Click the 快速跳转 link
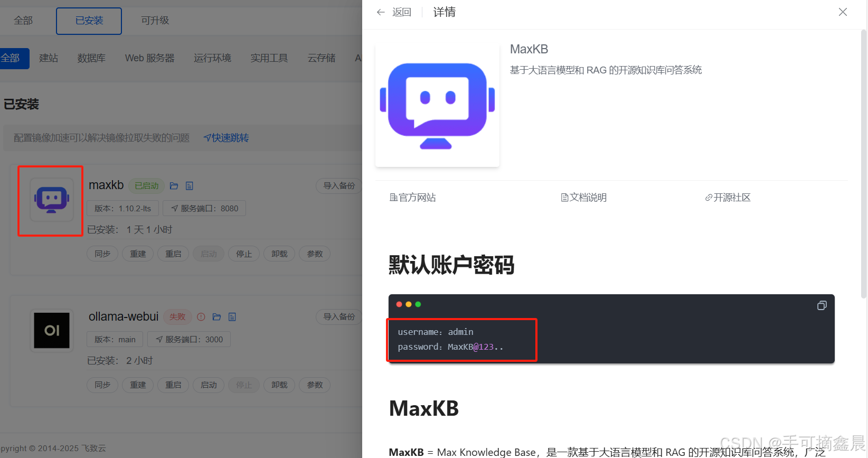Viewport: 868px width, 458px height. tap(227, 138)
